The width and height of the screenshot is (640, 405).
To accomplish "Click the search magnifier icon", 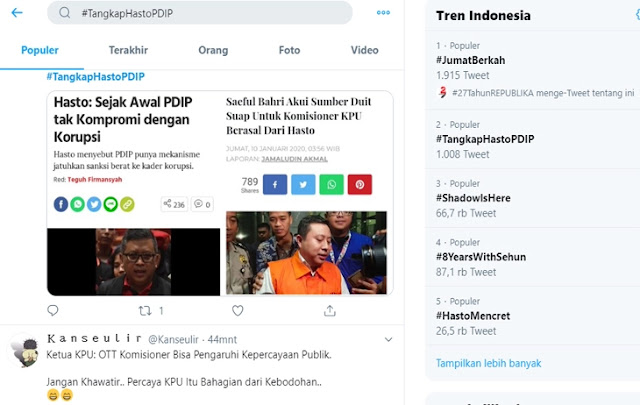I will [x=64, y=13].
